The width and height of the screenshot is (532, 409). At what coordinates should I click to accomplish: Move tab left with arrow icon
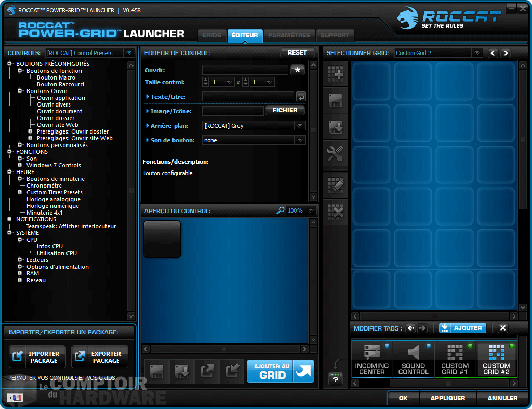pos(410,328)
